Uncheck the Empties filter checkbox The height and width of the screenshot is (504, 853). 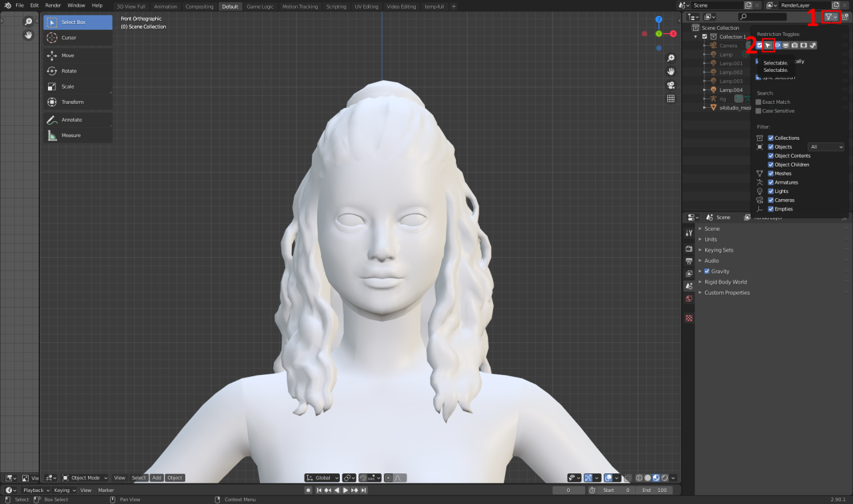pos(771,209)
